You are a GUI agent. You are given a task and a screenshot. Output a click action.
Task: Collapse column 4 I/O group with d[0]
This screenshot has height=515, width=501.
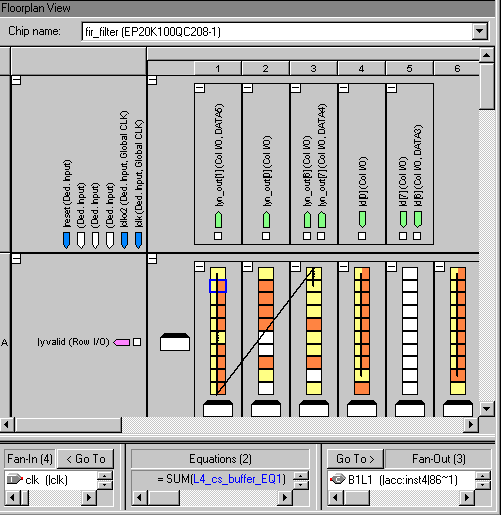(x=344, y=88)
